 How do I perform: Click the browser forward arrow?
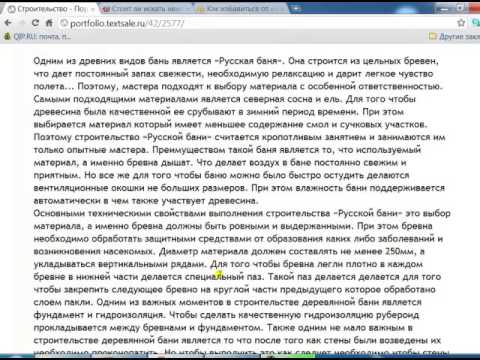click(22, 23)
